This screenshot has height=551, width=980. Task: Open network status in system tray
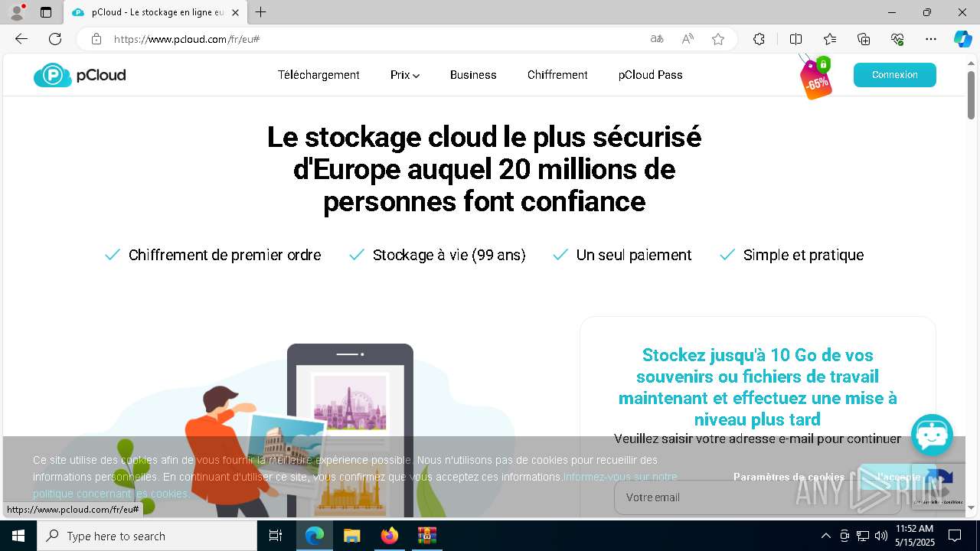863,536
